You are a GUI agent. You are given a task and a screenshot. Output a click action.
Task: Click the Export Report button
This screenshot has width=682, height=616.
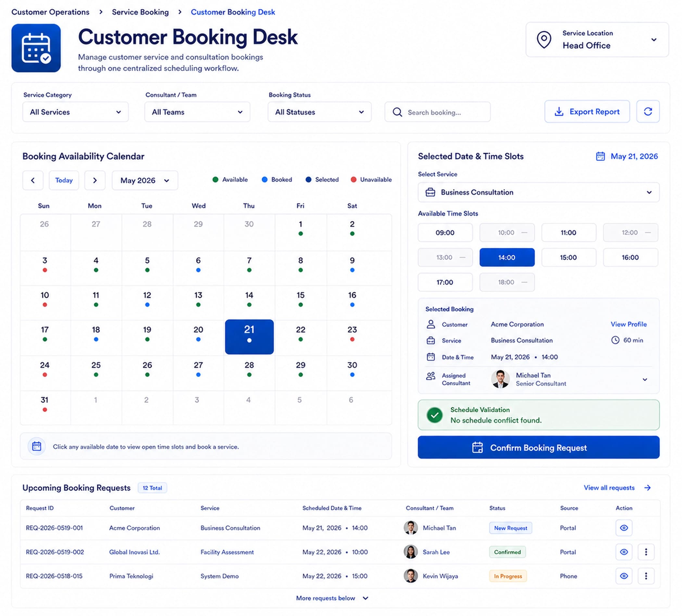pyautogui.click(x=587, y=111)
